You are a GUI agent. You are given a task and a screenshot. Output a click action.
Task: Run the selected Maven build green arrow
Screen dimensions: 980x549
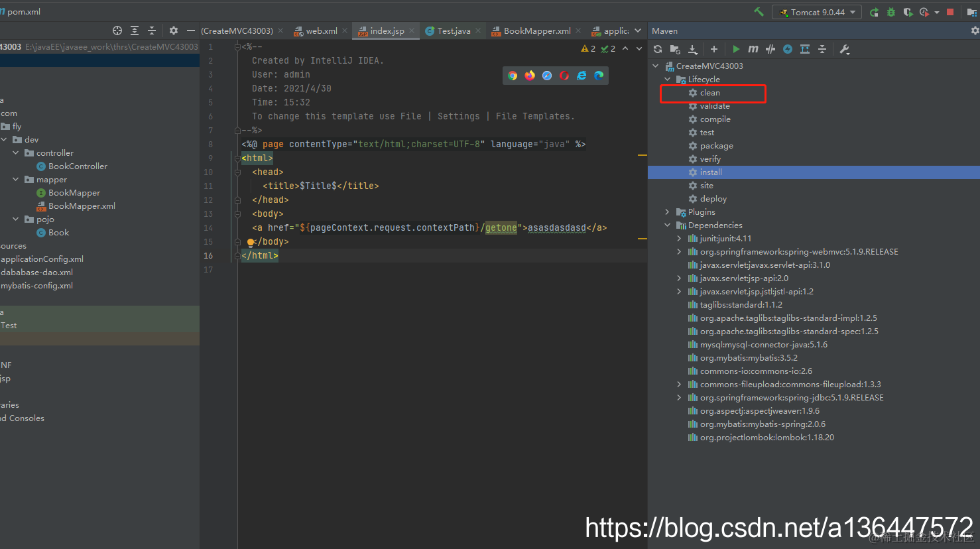click(x=736, y=49)
